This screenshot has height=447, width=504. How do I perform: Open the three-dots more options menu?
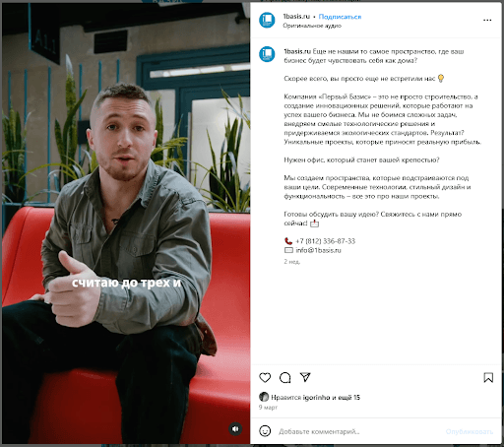tap(487, 21)
